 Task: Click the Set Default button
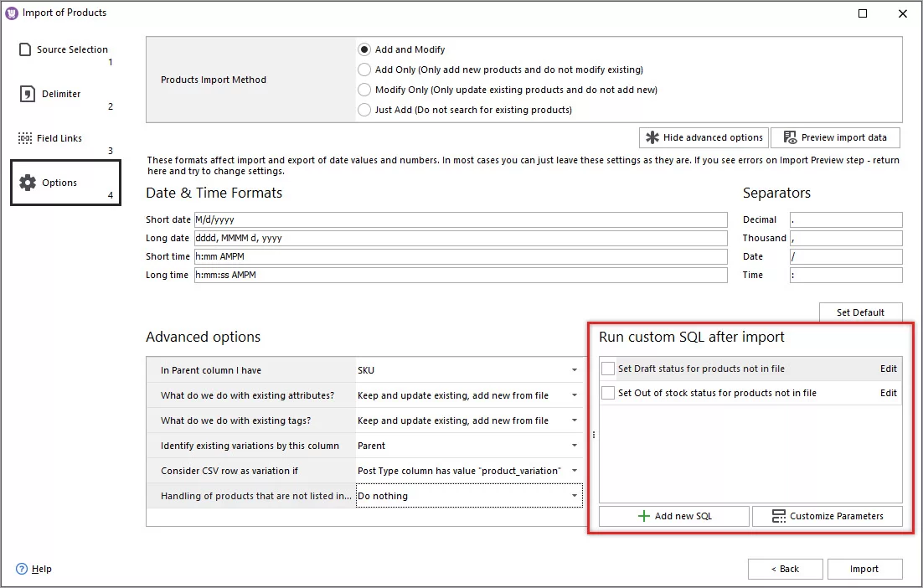(x=860, y=312)
